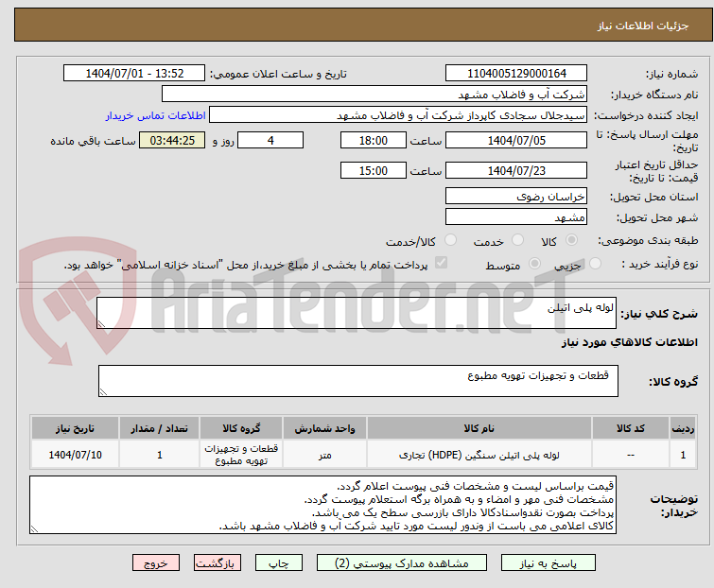Click the واحد شمارش column header
Screen dimensions: 714x588
point(324,428)
